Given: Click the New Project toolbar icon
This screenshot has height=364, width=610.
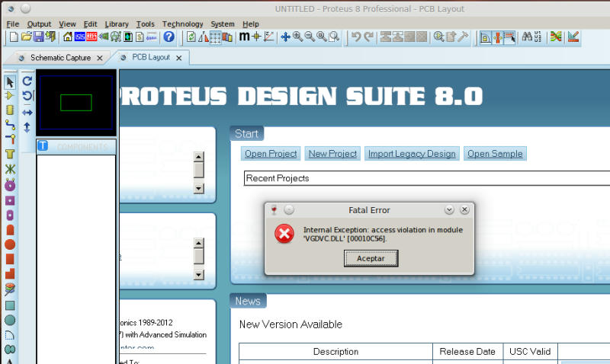Looking at the screenshot, I should pyautogui.click(x=14, y=37).
